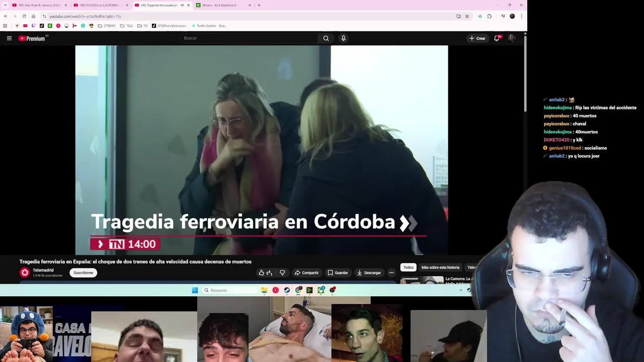The height and width of the screenshot is (362, 644).
Task: Open the Kick bookmark icon in bookmarks bar
Action: pyautogui.click(x=50, y=26)
